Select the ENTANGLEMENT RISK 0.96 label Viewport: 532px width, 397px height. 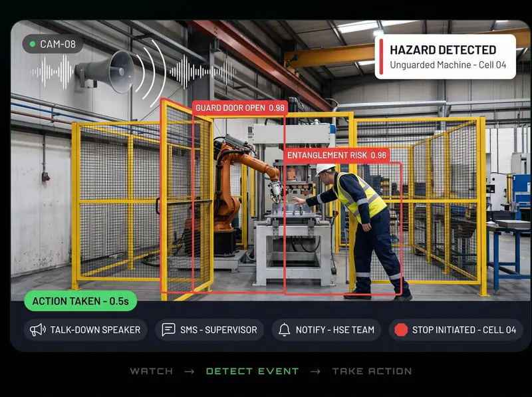coord(336,156)
